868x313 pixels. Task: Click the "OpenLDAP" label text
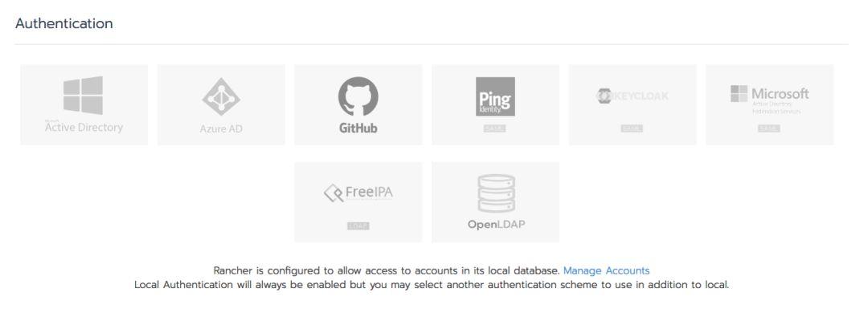click(496, 225)
